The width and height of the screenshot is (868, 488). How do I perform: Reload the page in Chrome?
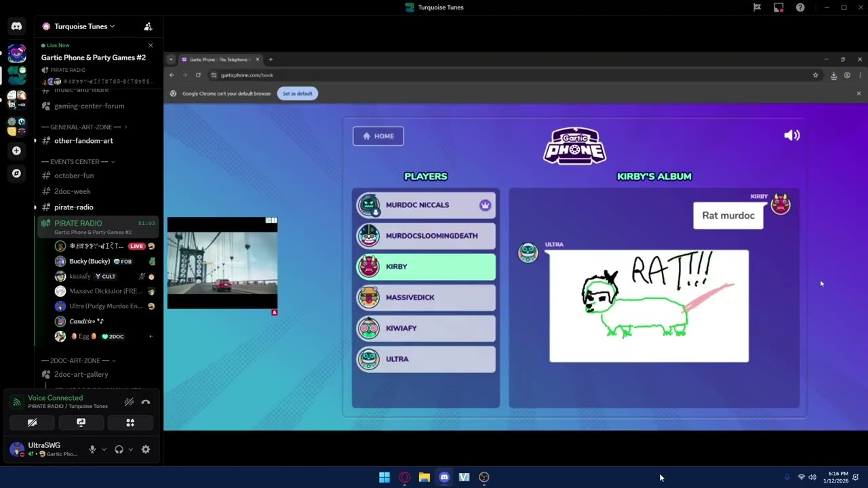198,75
